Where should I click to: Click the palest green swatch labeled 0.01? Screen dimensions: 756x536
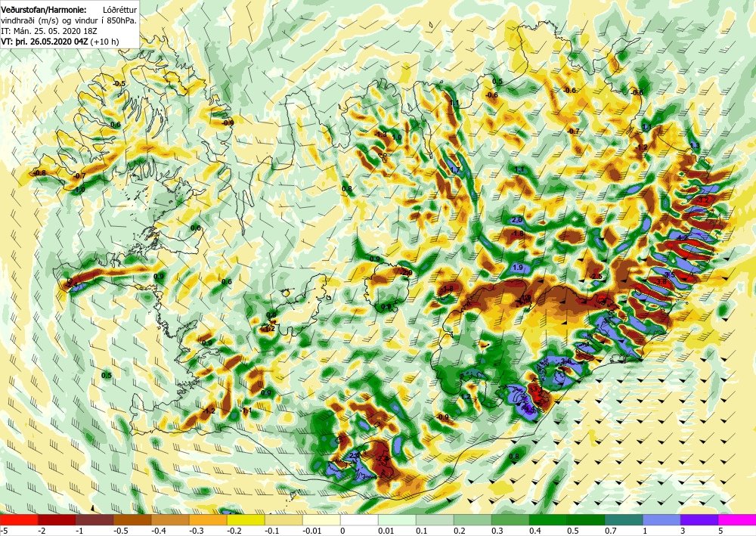(397, 519)
